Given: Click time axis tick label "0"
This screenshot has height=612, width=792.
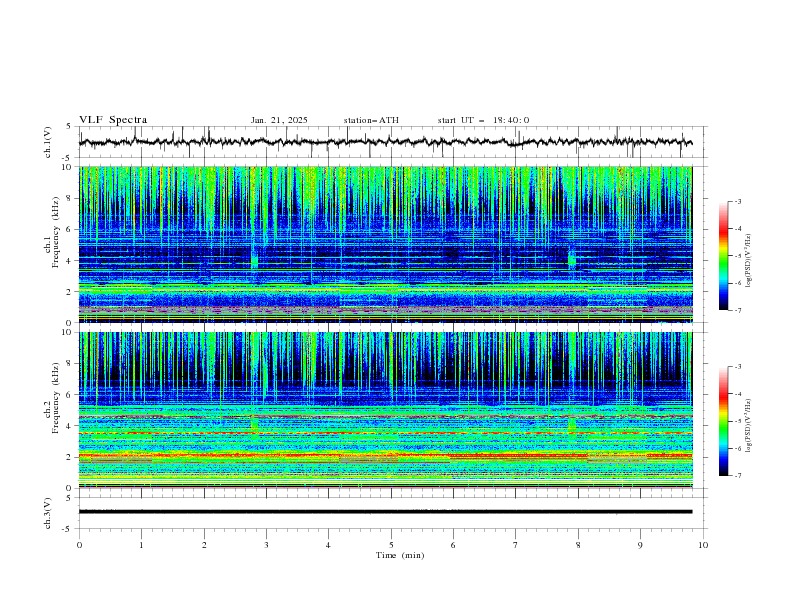Looking at the screenshot, I should point(79,545).
